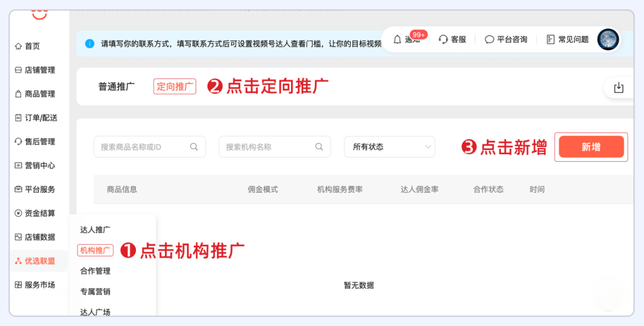Open the 常见问题 FAQ document icon
The height and width of the screenshot is (326, 644).
click(x=550, y=39)
